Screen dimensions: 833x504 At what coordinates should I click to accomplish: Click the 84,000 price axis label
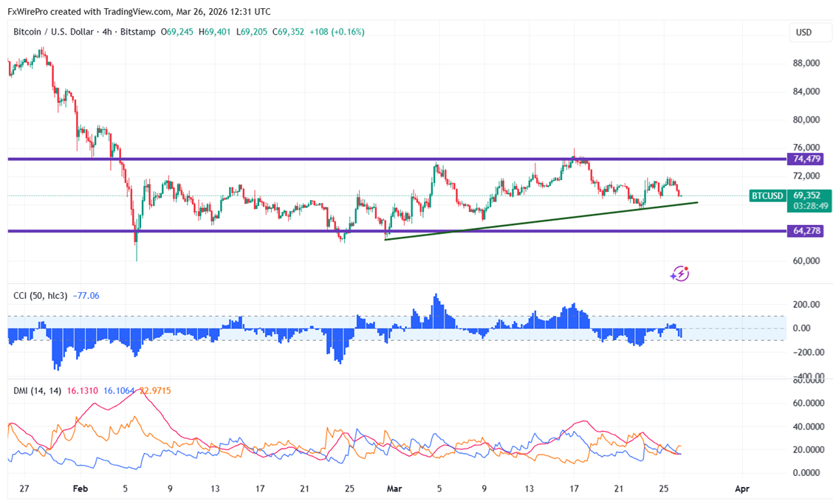click(x=806, y=92)
